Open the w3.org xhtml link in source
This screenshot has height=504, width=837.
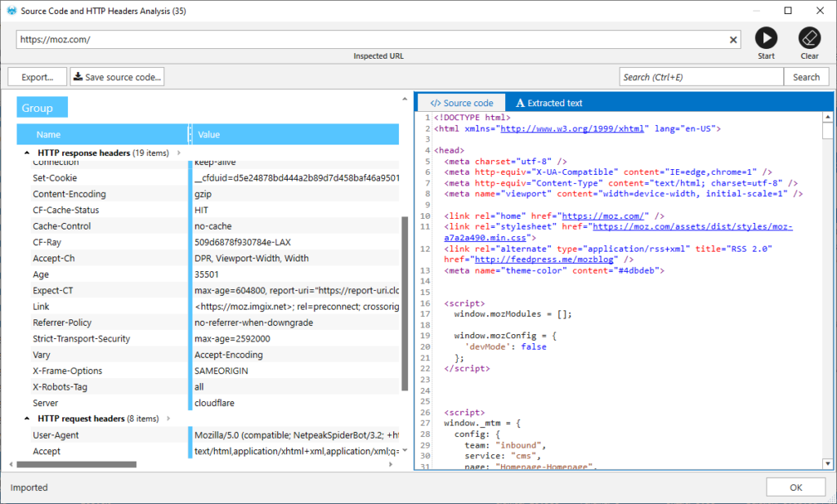[x=571, y=128]
